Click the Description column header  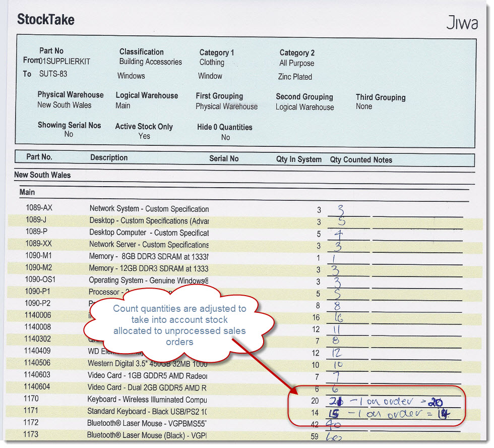(109, 157)
